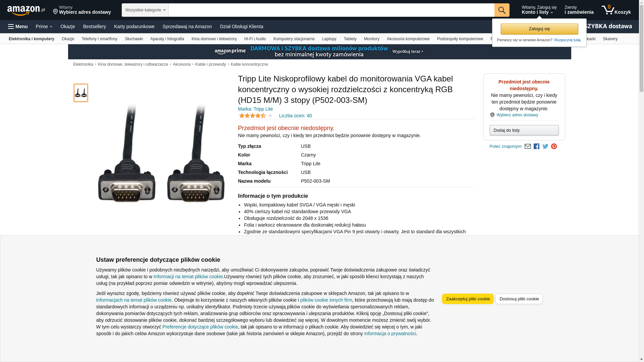Image resolution: width=644 pixels, height=362 pixels.
Task: Open the Marka: Tripp Lite brand link
Action: [x=255, y=109]
